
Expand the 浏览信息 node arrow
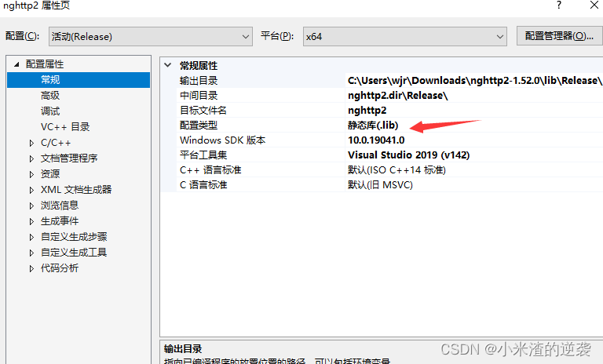pyautogui.click(x=31, y=206)
